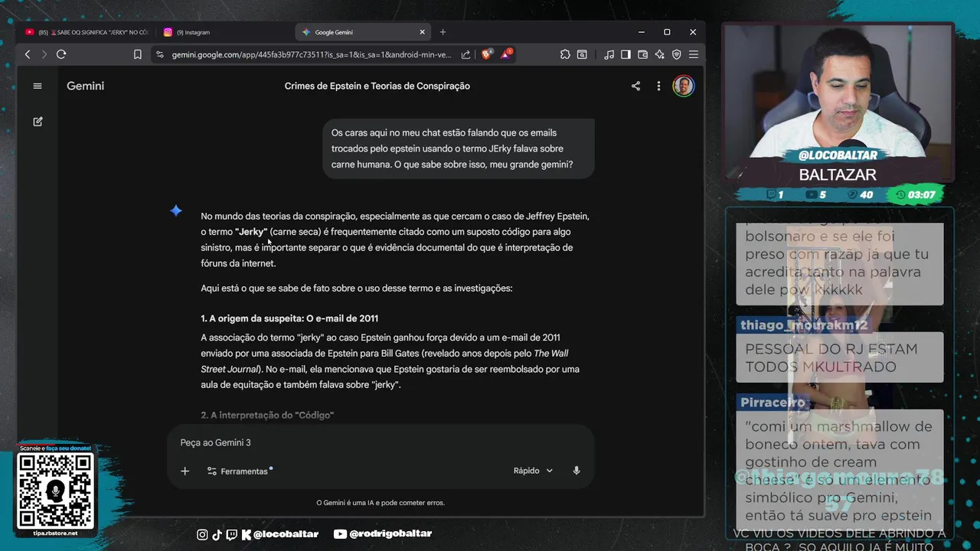Open Brave Rewards triangle icon

pos(506,54)
